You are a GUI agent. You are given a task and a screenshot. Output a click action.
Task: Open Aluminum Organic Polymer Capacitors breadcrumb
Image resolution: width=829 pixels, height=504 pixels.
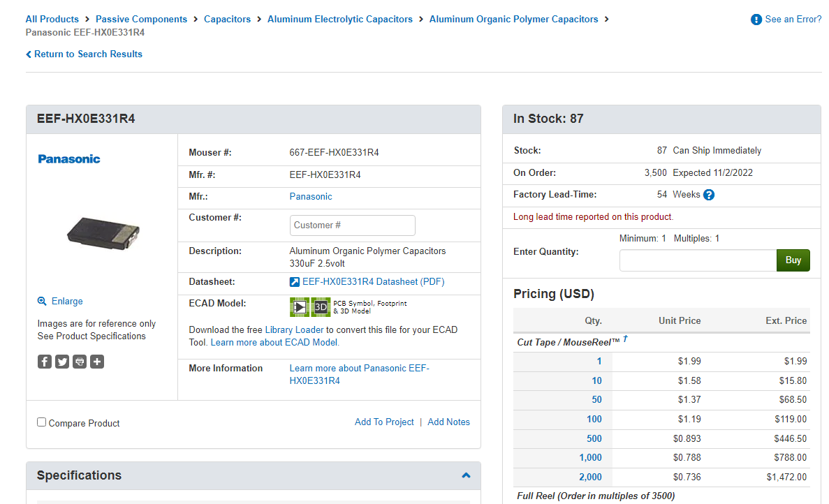[x=514, y=19]
